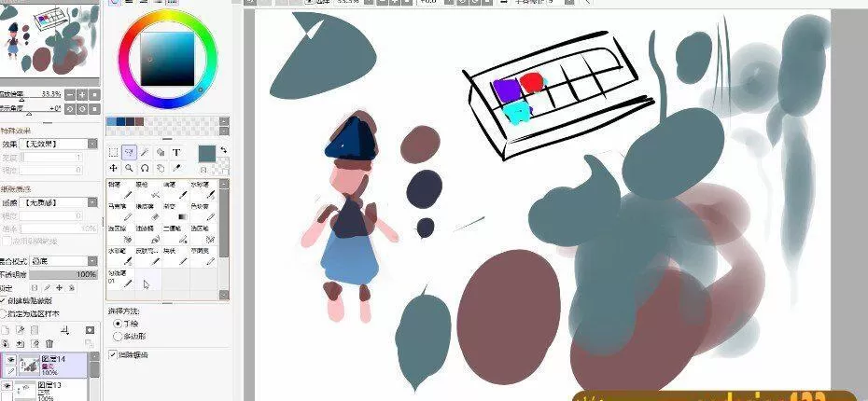
Task: Select the lasso selection tool
Action: click(x=130, y=152)
